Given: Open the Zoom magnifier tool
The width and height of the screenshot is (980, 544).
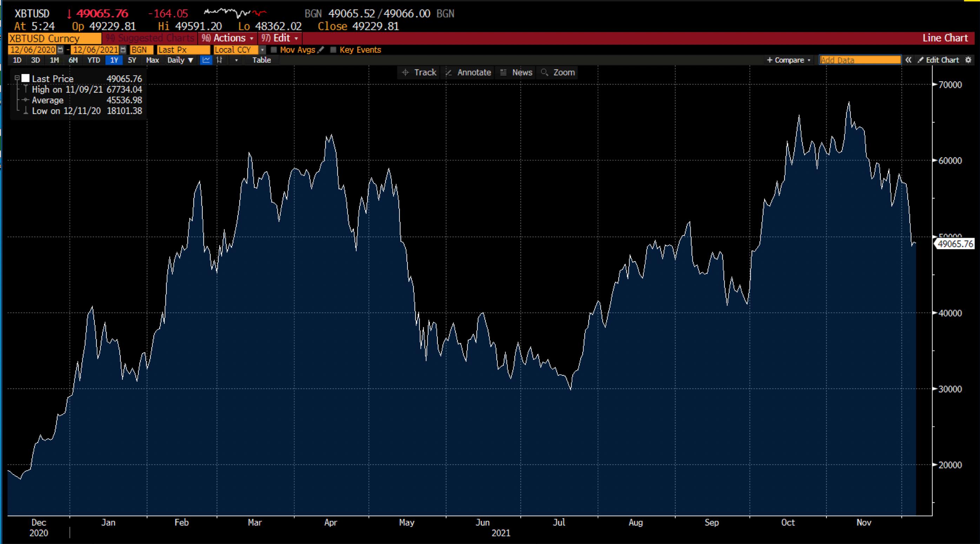Looking at the screenshot, I should 558,72.
